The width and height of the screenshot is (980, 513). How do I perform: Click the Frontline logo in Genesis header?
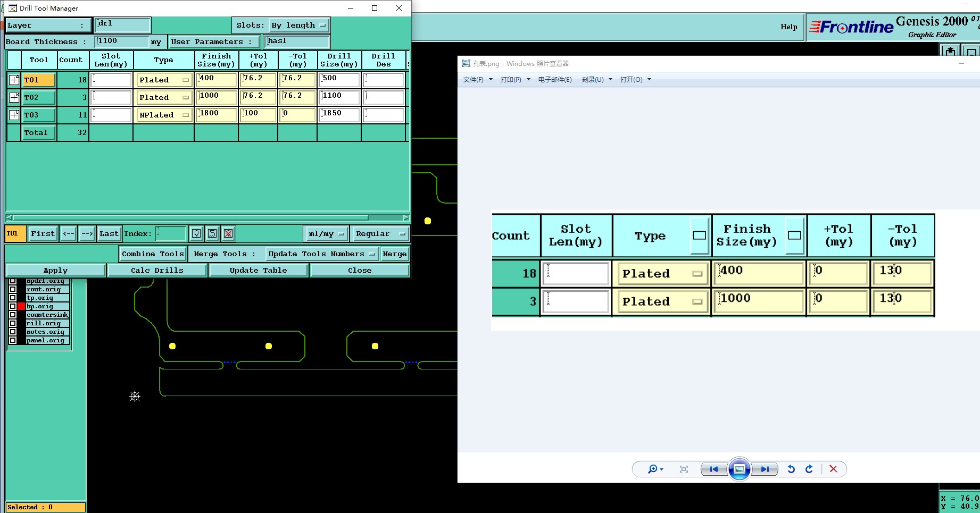[851, 27]
